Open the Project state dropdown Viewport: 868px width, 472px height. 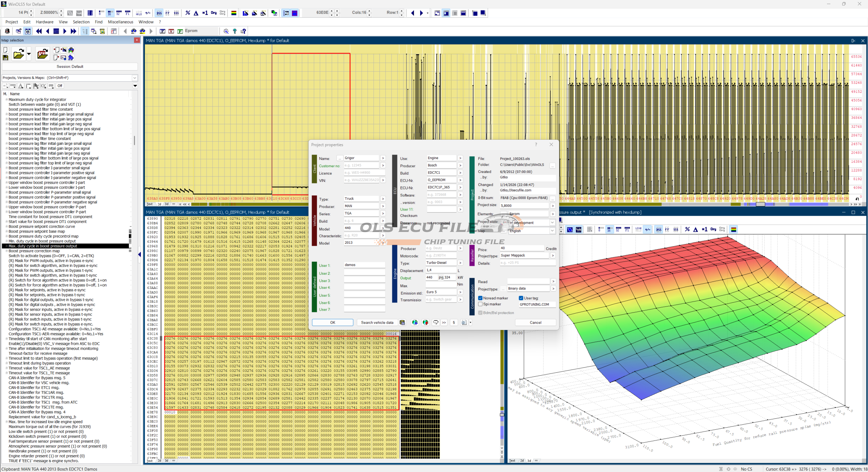[552, 223]
